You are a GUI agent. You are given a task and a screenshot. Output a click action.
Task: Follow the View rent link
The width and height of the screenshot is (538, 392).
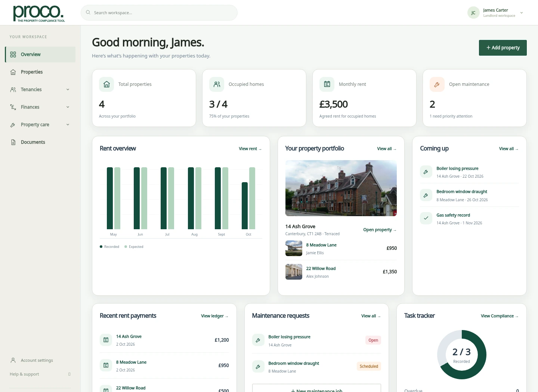(250, 149)
